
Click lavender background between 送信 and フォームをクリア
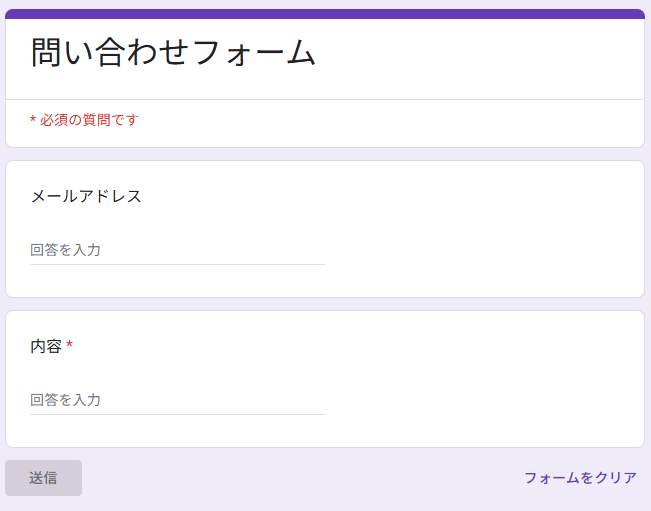[300, 478]
